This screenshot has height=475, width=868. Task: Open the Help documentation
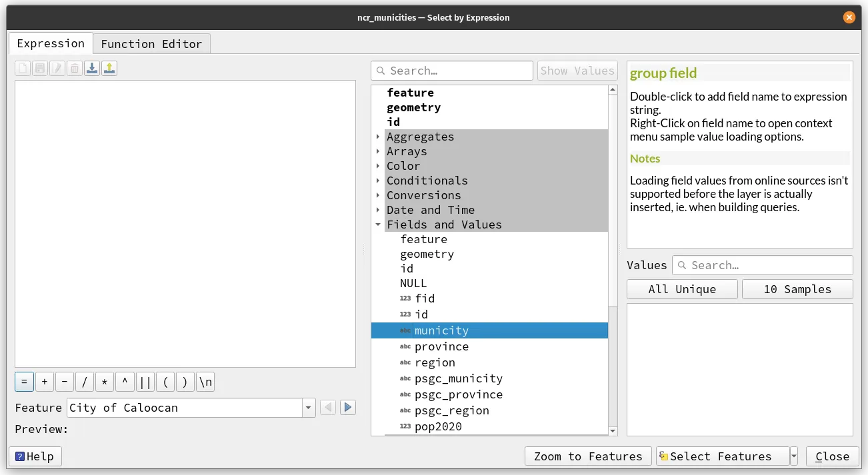pyautogui.click(x=35, y=456)
